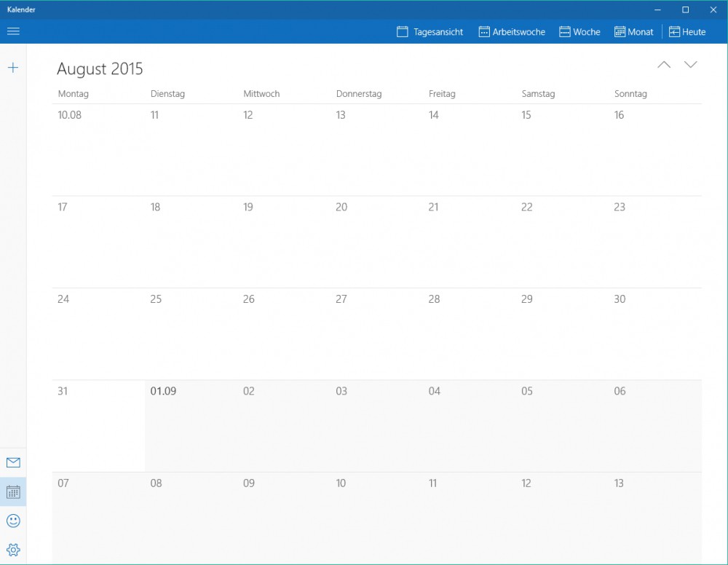728x565 pixels.
Task: Select the calendar icon in sidebar
Action: (13, 492)
